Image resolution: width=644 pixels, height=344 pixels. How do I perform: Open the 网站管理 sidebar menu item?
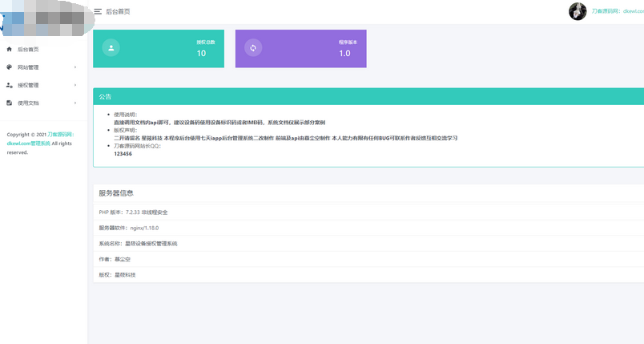tap(43, 67)
